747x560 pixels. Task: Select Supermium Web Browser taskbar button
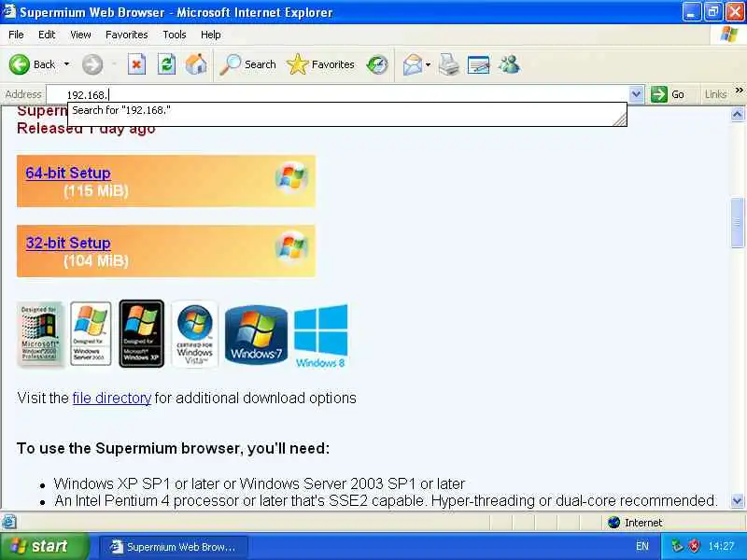(x=174, y=547)
